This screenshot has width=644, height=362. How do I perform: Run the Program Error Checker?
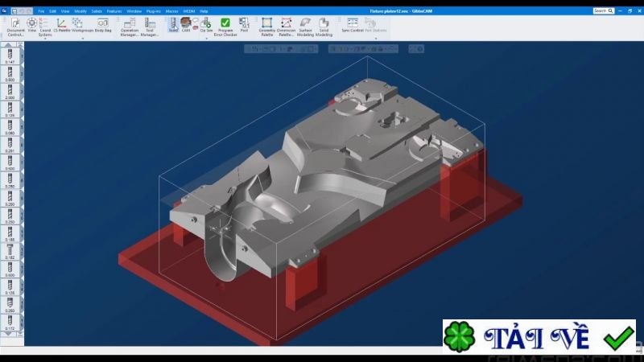coord(225,27)
